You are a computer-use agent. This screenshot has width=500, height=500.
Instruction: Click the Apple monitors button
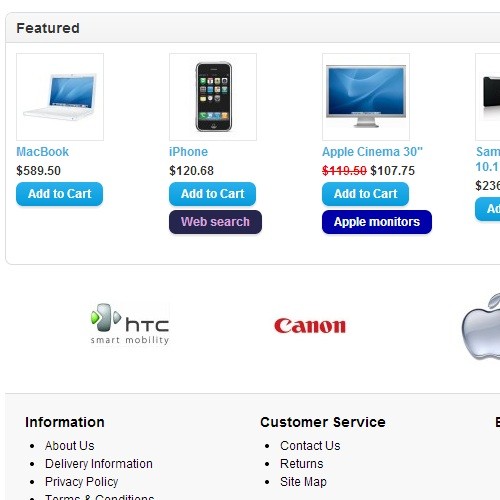click(377, 222)
